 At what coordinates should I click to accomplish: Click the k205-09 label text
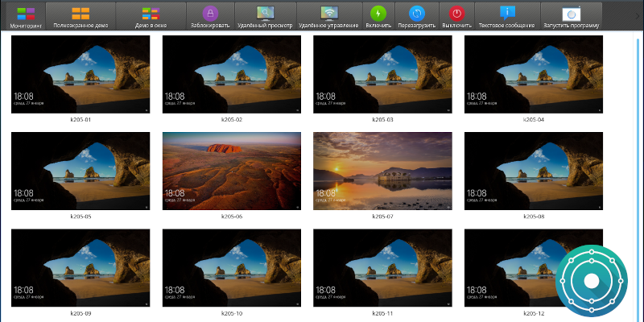[80, 313]
